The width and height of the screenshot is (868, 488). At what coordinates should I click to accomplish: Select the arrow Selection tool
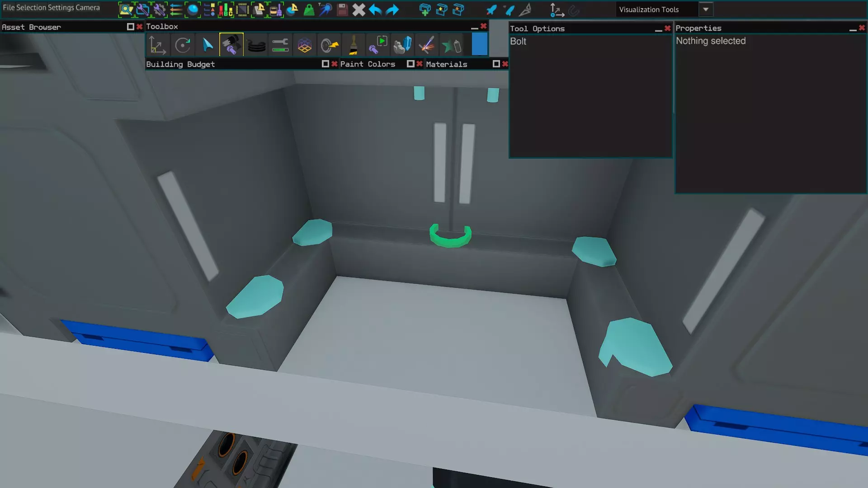tap(207, 45)
